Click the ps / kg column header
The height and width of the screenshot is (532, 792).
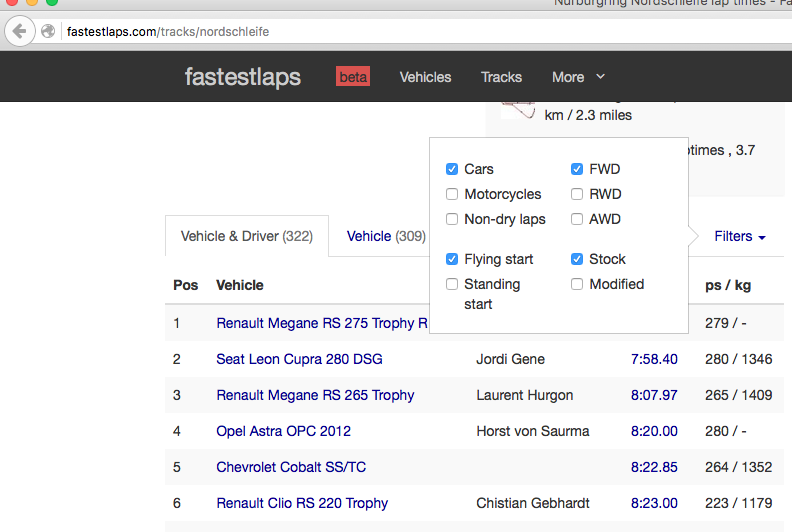click(x=728, y=285)
